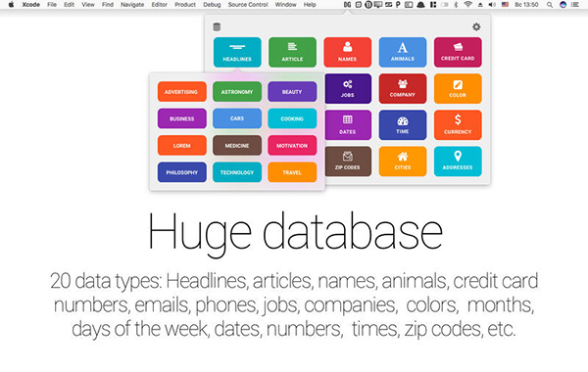Viewport: 588px width, 372px height.
Task: Pick the Currency dollar tile
Action: coord(458,124)
